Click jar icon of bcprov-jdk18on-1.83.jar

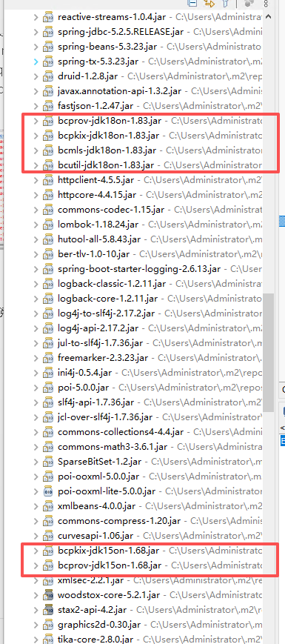tap(48, 121)
